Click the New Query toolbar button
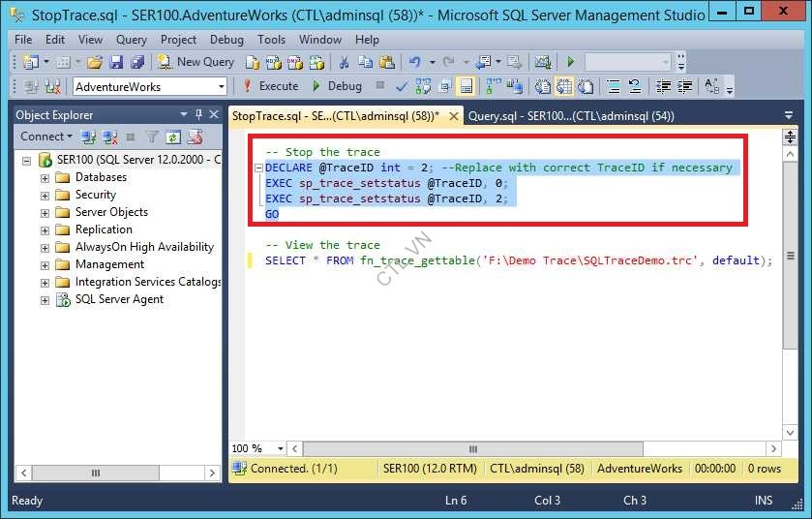This screenshot has height=519, width=812. [196, 62]
